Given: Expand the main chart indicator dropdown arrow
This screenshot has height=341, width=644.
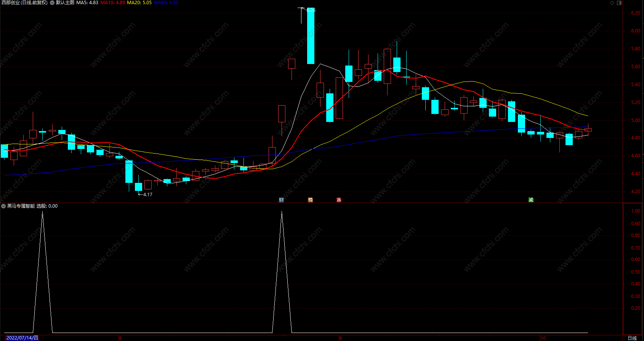Looking at the screenshot, I should point(52,3).
